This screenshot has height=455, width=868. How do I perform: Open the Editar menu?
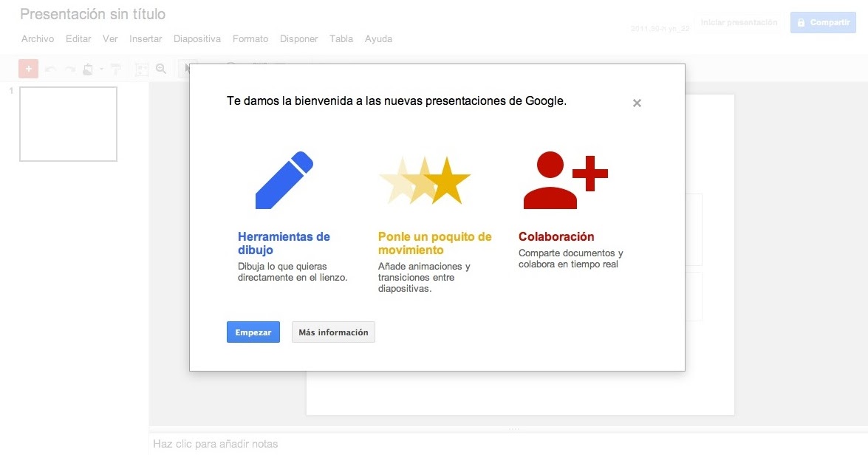click(78, 38)
